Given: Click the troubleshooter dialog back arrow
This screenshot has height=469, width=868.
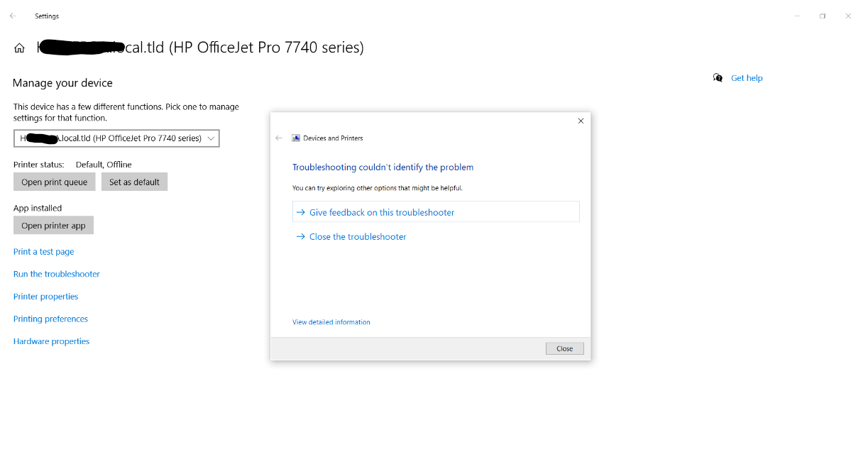Looking at the screenshot, I should pos(279,138).
